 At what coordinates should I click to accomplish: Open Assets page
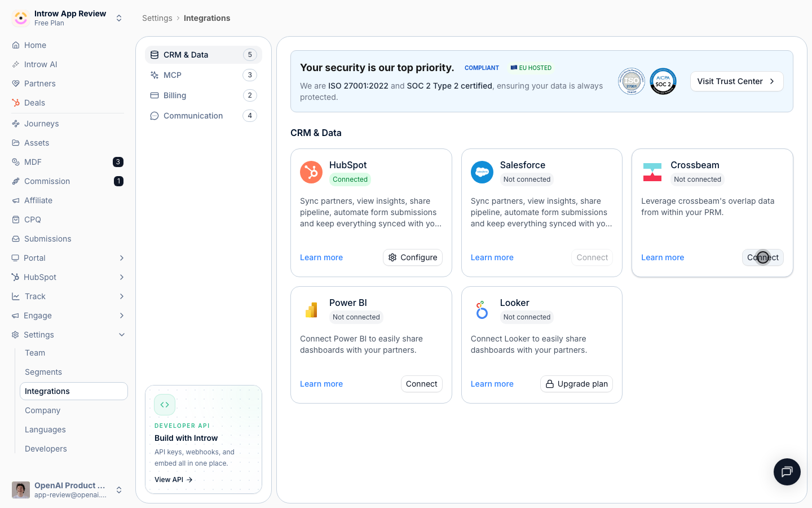(x=68, y=143)
